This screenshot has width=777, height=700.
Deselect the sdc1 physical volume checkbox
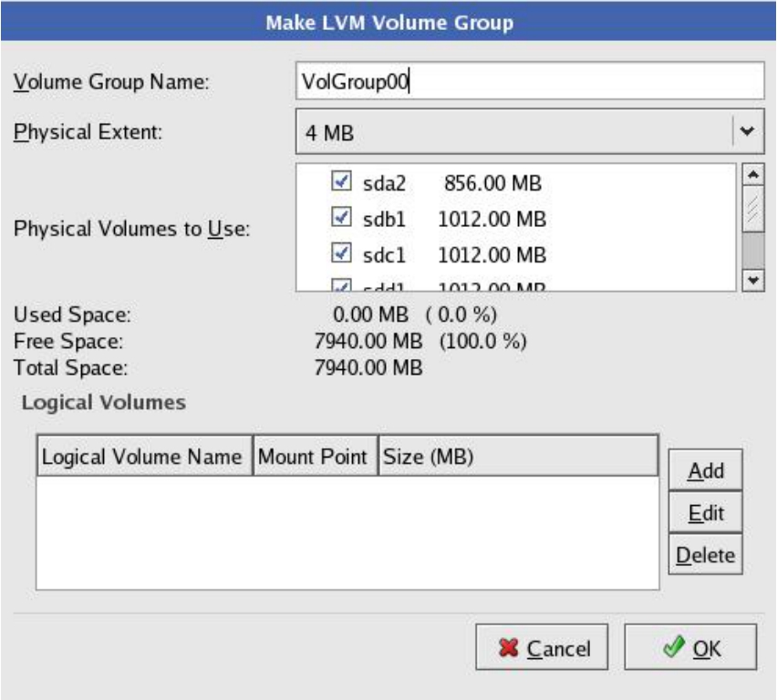(x=339, y=252)
